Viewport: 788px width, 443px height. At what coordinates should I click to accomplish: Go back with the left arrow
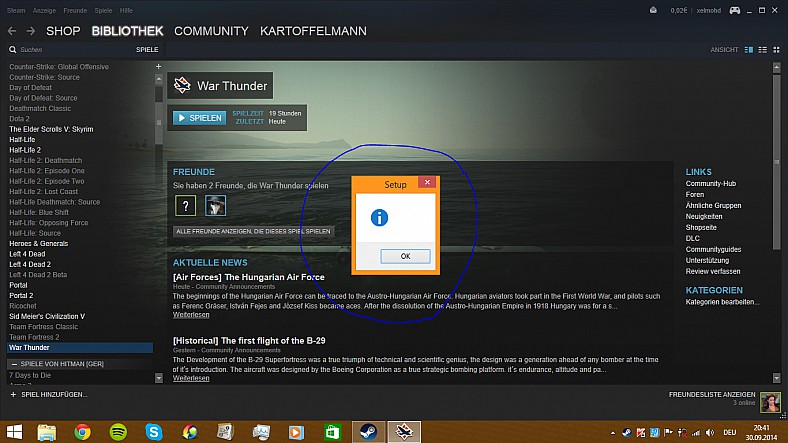click(x=12, y=31)
